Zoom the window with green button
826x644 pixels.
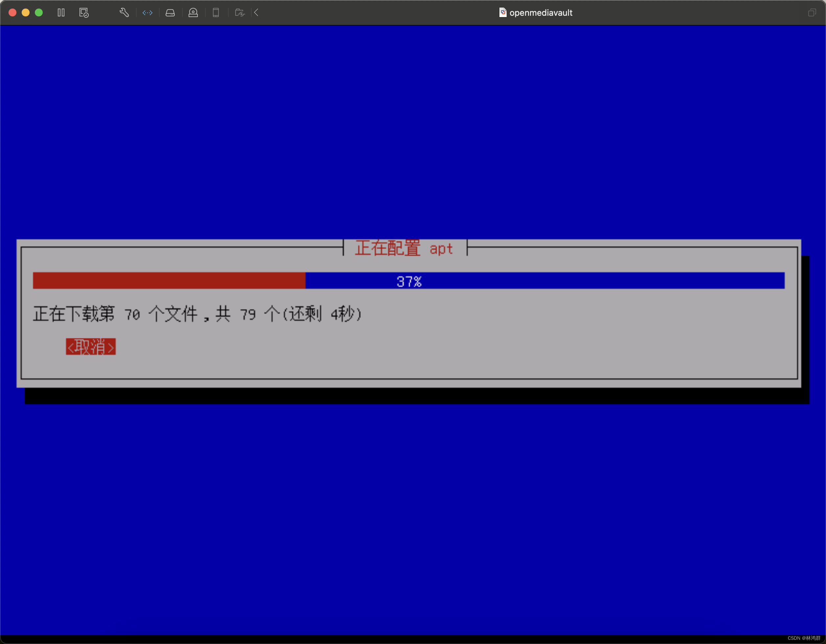pyautogui.click(x=38, y=12)
